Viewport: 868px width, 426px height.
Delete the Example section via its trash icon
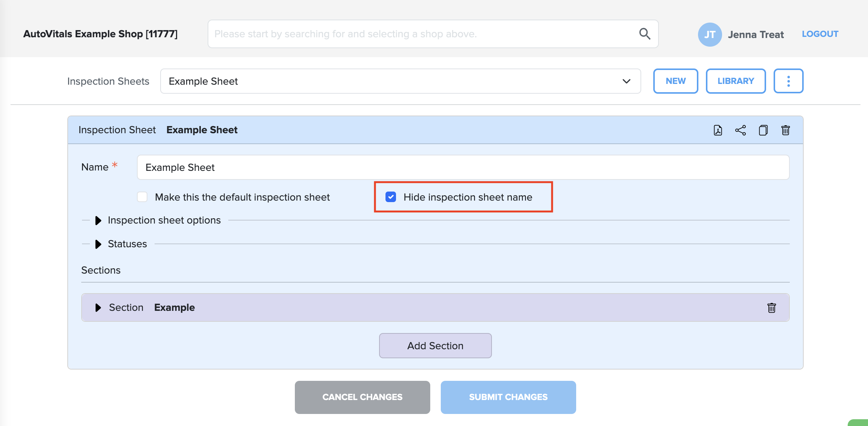(x=772, y=308)
